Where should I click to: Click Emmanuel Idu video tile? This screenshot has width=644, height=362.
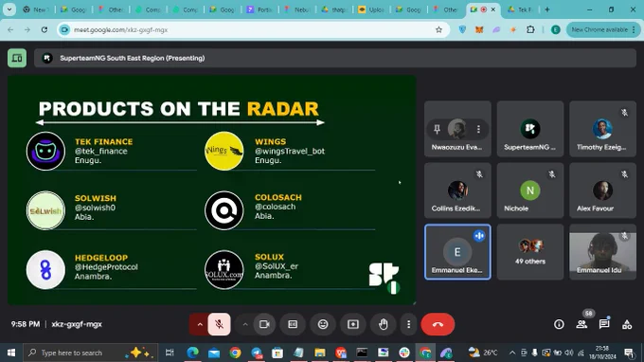pyautogui.click(x=602, y=252)
